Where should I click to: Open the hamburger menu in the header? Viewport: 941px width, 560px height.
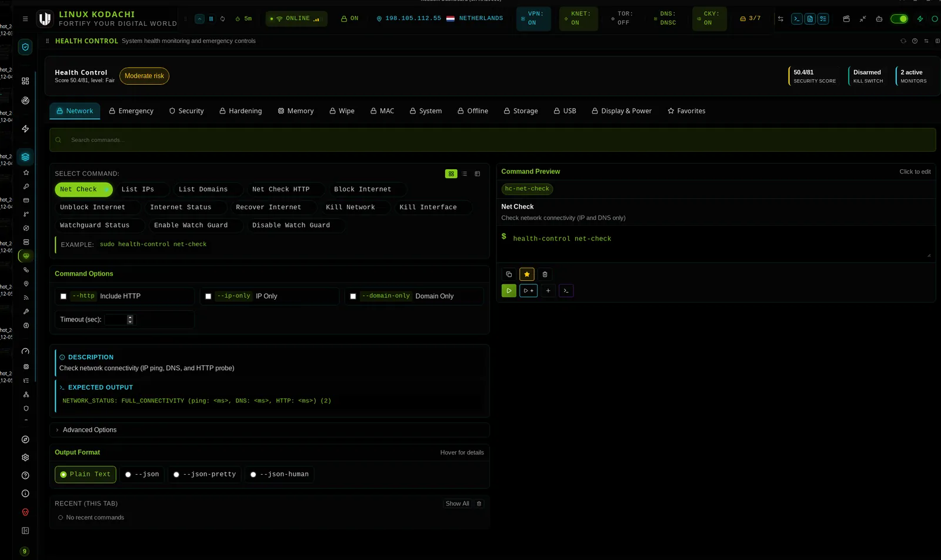pos(25,19)
